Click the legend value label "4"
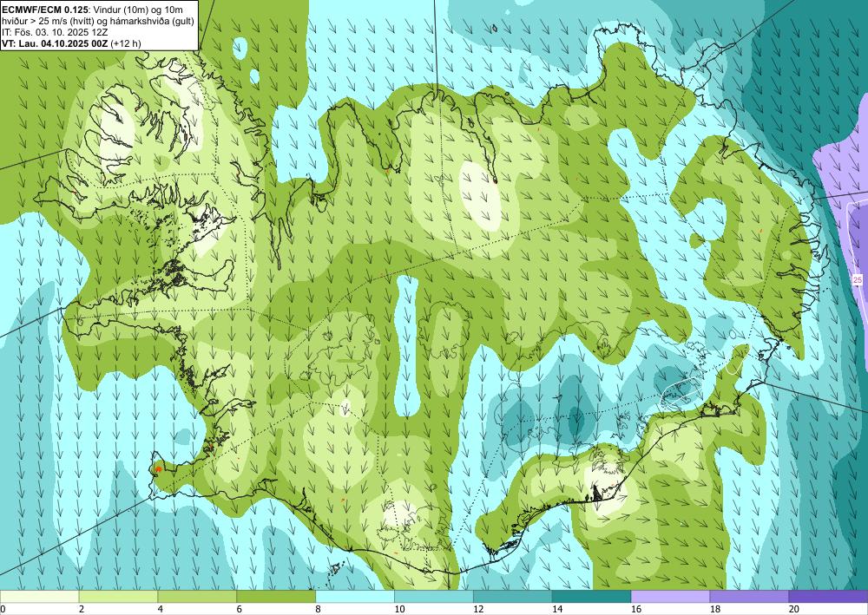This screenshot has height=615, width=868. click(161, 610)
